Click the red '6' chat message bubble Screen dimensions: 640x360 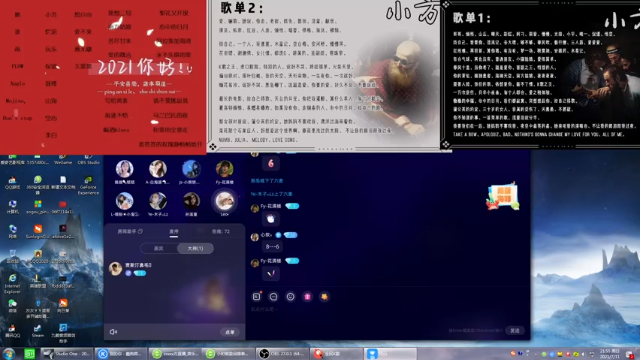271,164
